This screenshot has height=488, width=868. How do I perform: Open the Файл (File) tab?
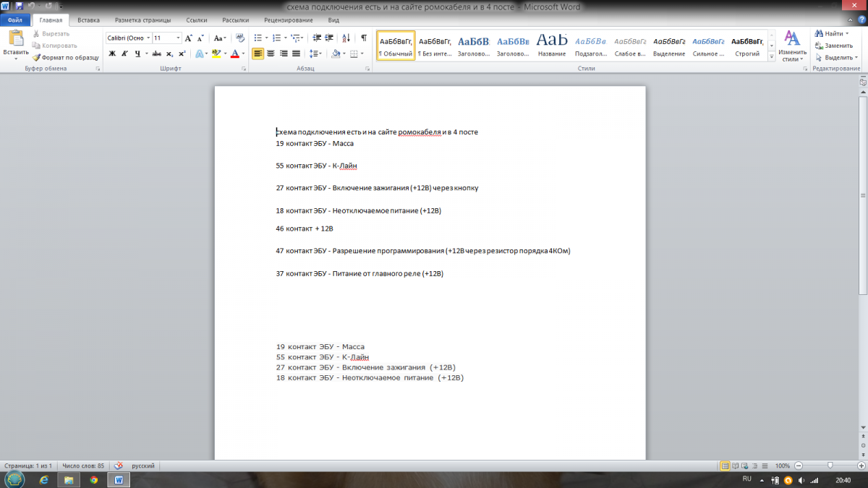click(x=15, y=20)
